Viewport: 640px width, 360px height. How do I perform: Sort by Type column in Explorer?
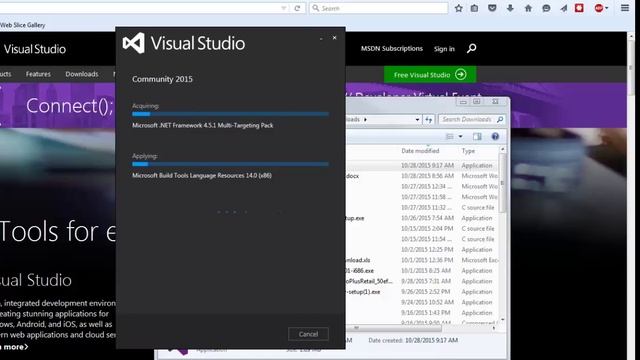[x=468, y=151]
